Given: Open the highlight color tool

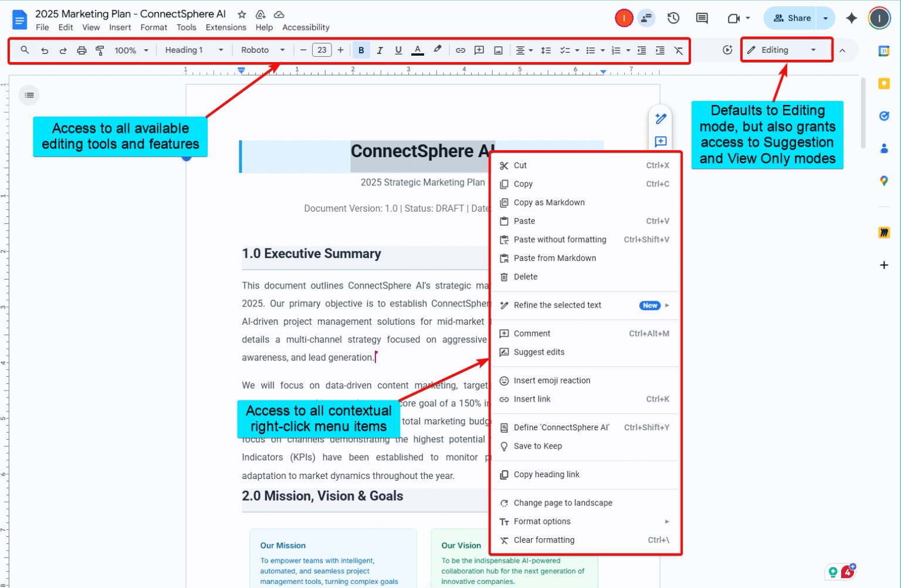Looking at the screenshot, I should pos(438,50).
